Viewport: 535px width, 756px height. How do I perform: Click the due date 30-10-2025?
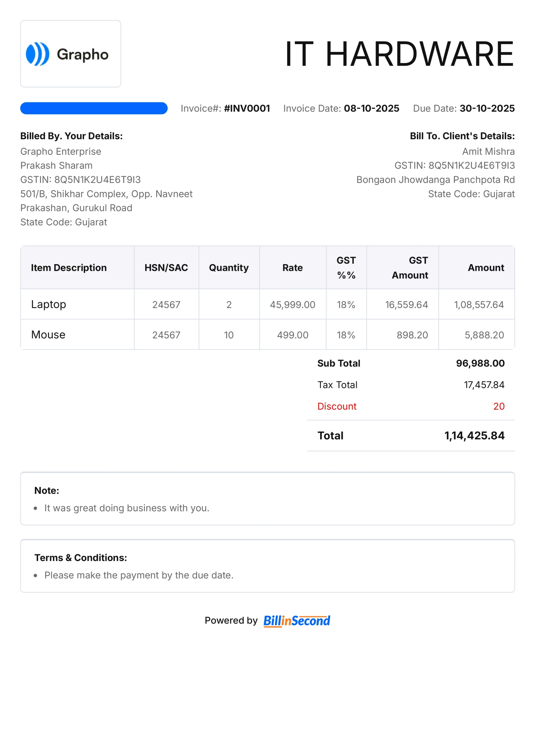tap(487, 108)
